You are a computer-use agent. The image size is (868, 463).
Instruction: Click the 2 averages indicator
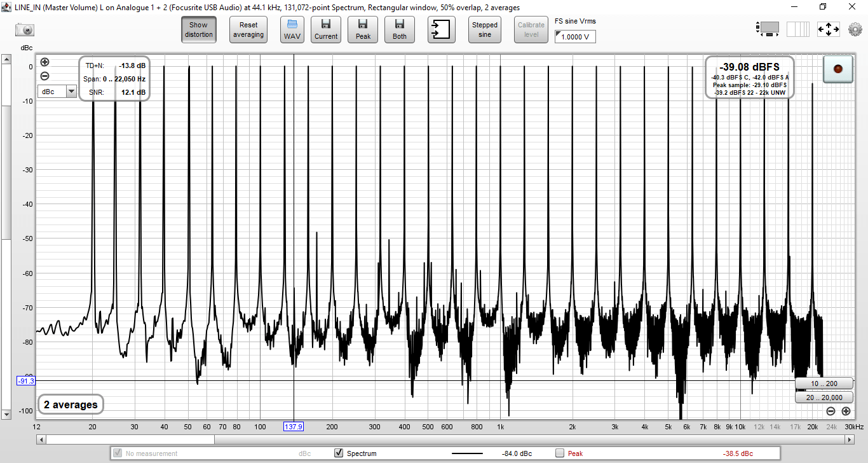click(71, 404)
